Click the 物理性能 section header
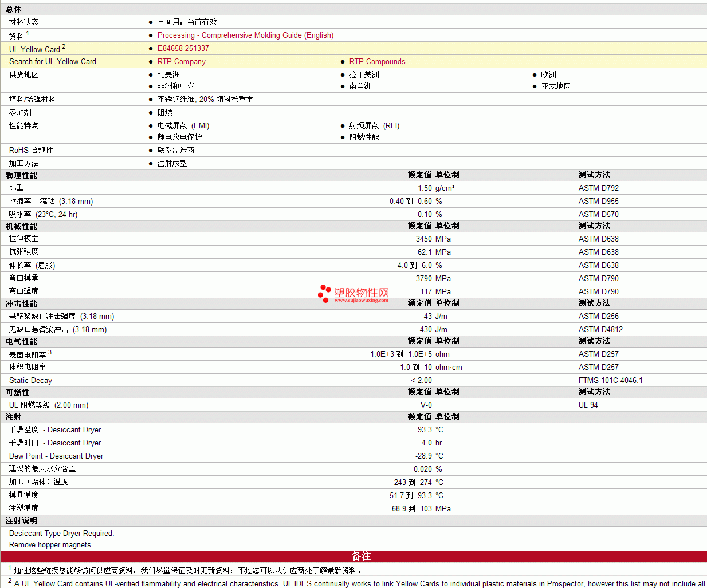Image resolution: width=707 pixels, height=588 pixels. point(22,175)
